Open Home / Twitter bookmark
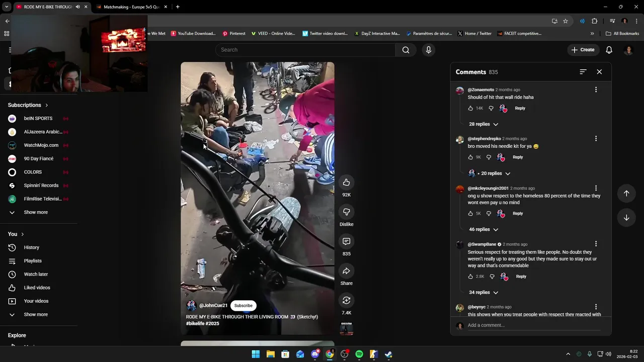 coord(474,34)
